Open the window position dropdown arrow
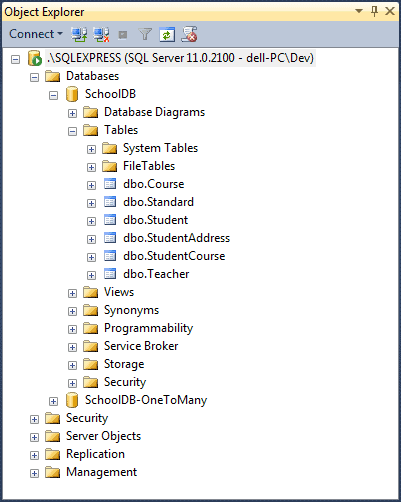Screen dimensions: 403x503 (359, 11)
